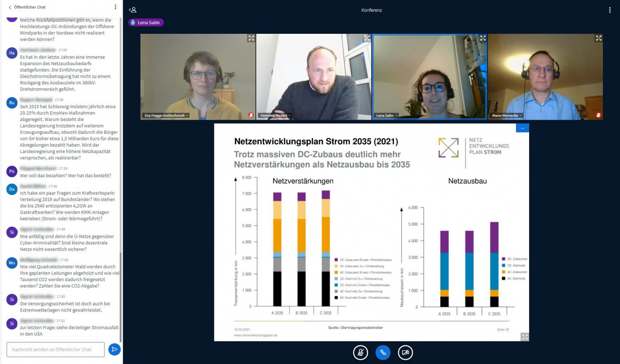Open Henning Medert's name dropdown menu
This screenshot has width=620, height=364.
tap(275, 115)
